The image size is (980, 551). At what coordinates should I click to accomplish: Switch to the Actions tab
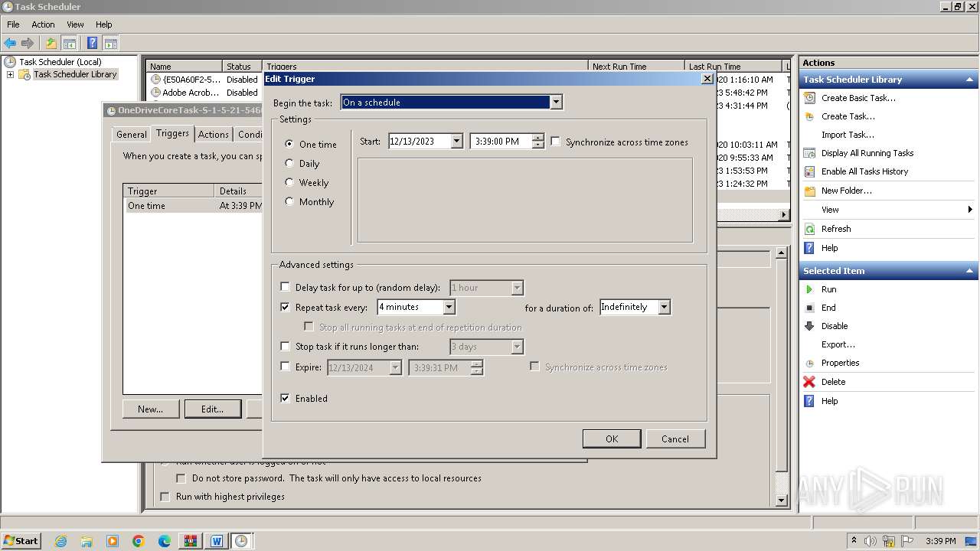click(214, 134)
